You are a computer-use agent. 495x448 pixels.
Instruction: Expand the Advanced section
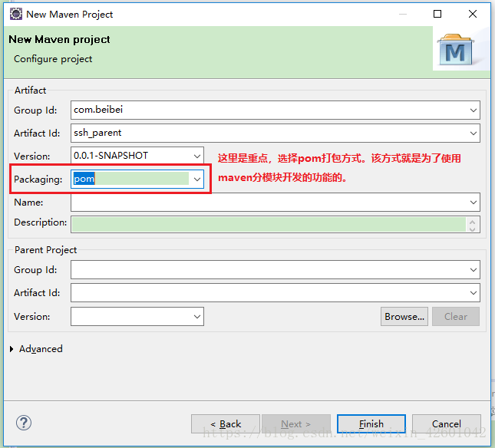(x=12, y=349)
